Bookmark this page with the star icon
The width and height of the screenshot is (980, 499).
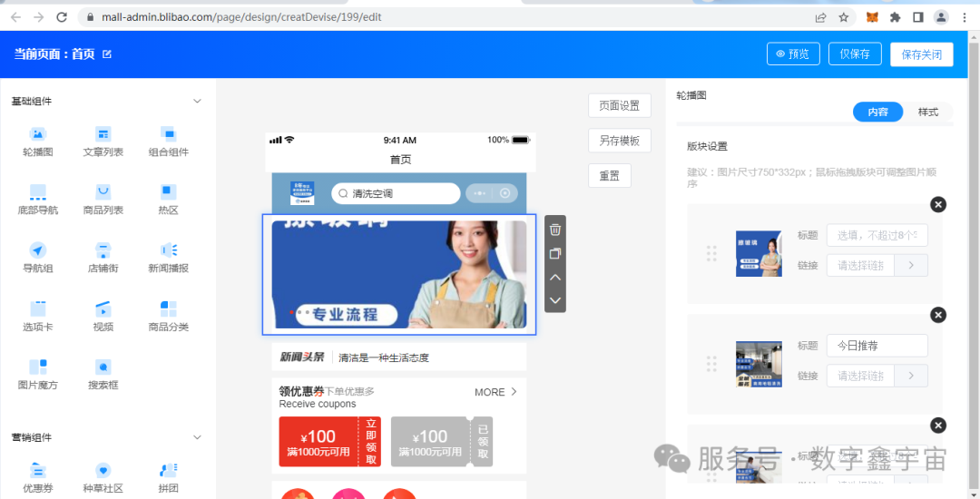tap(844, 17)
